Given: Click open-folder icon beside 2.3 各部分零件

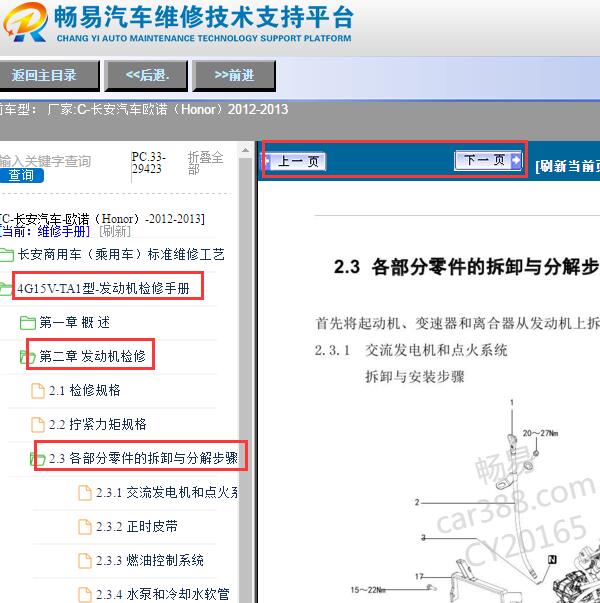Looking at the screenshot, I should coord(38,458).
